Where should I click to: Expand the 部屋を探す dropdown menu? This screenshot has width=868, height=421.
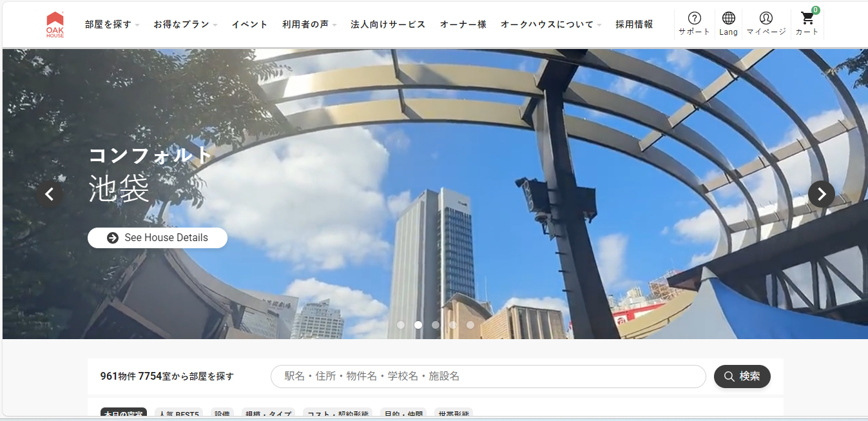click(112, 24)
